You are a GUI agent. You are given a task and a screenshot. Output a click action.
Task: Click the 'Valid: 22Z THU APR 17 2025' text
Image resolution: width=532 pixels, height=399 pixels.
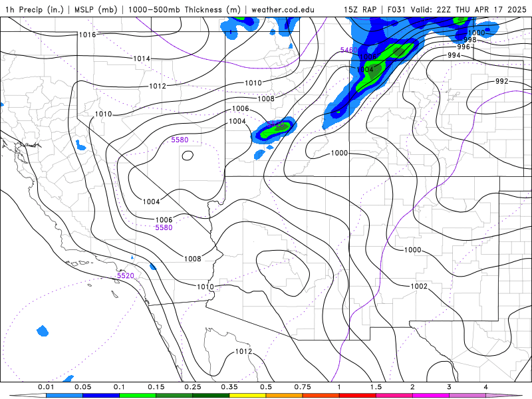(x=468, y=9)
